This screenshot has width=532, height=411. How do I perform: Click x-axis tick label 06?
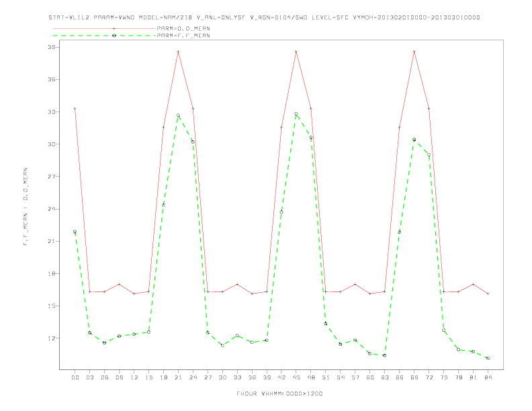(105, 377)
